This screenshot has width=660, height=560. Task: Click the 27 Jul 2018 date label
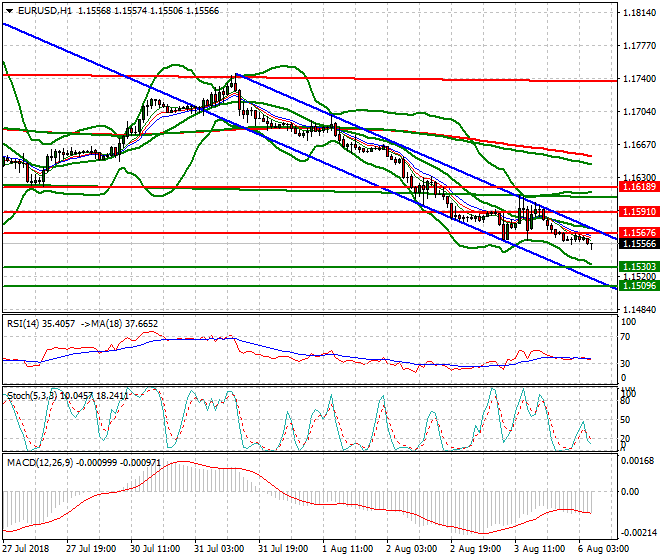[27, 549]
